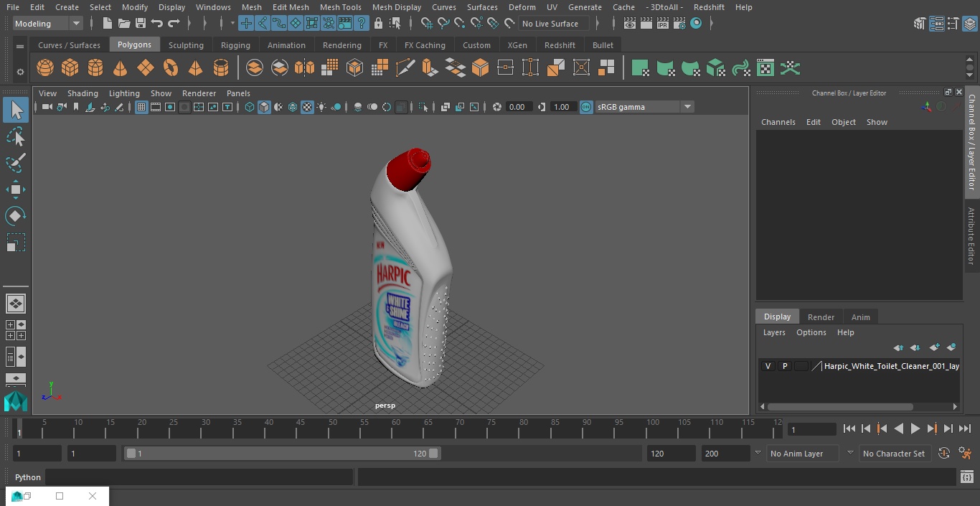Viewport: 980px width, 506px height.
Task: Select the Harpic_White_Toilet_Cleaner_001 layer
Action: [891, 366]
